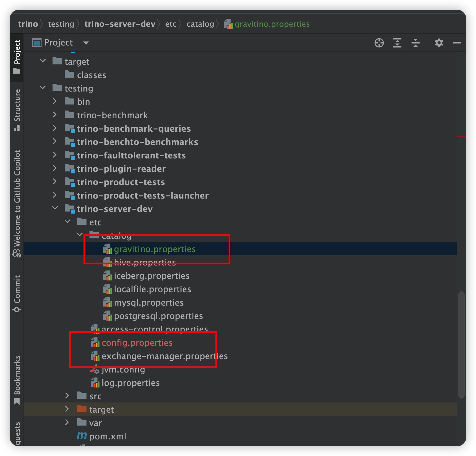Hide the Project panel with minus icon
The image size is (476, 456).
tap(457, 43)
